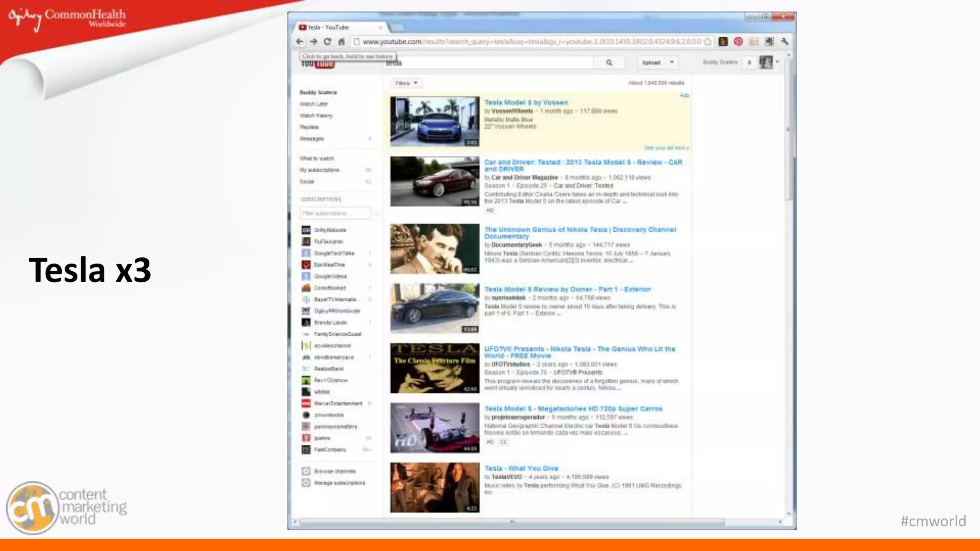Click the YouTube search magnifier button
The image size is (980, 551).
(609, 63)
